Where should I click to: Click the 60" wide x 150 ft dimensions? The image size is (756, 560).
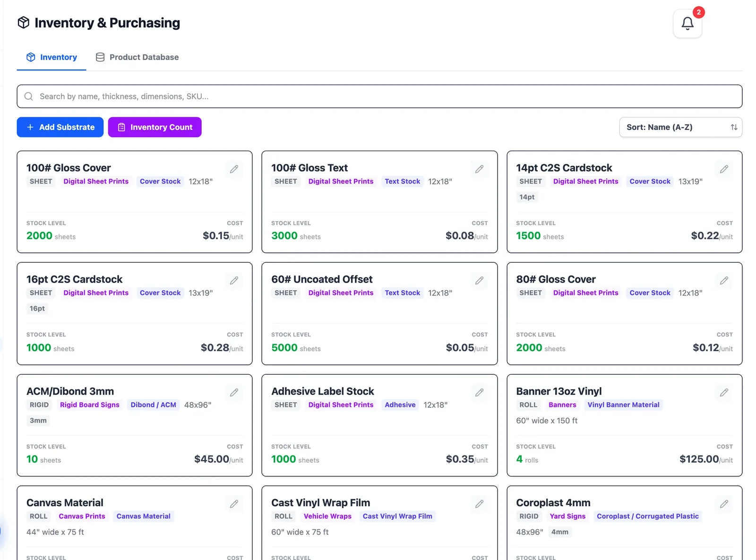(x=547, y=421)
